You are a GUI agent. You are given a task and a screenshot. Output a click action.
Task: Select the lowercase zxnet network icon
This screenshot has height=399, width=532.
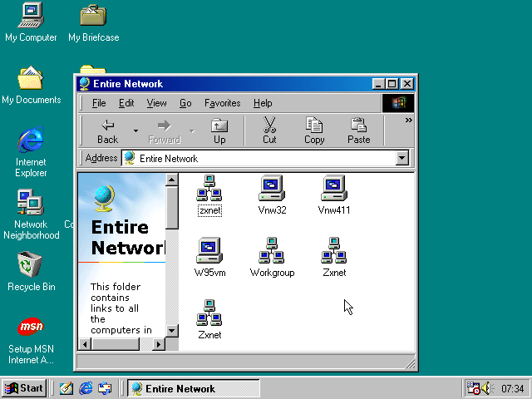click(209, 195)
